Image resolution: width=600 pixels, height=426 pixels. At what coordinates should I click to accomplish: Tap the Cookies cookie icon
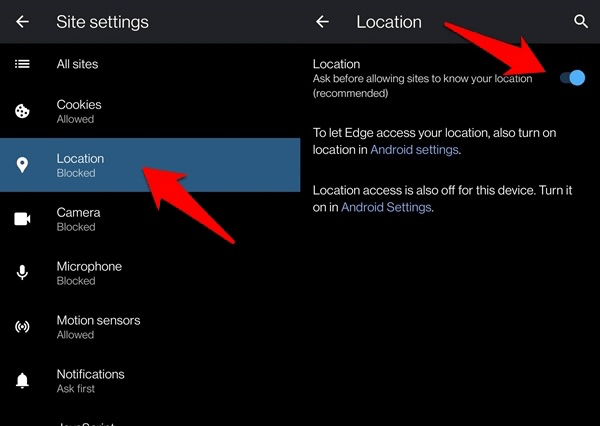pyautogui.click(x=22, y=111)
